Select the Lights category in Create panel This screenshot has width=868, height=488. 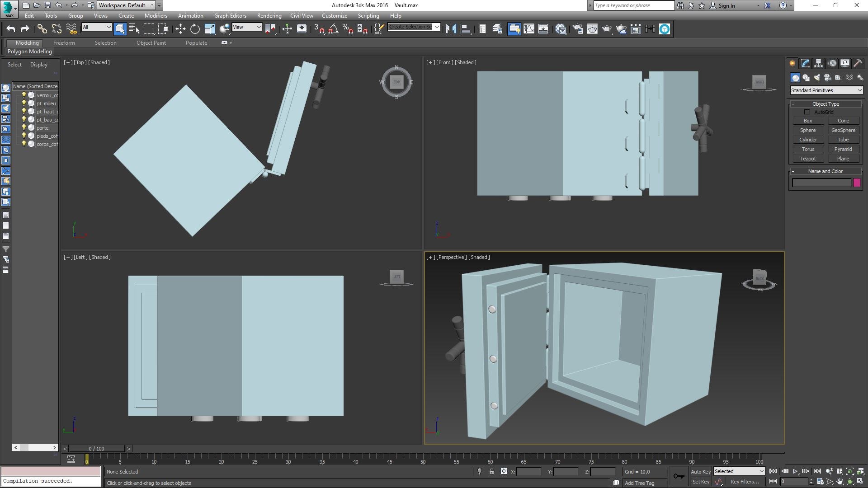point(817,78)
